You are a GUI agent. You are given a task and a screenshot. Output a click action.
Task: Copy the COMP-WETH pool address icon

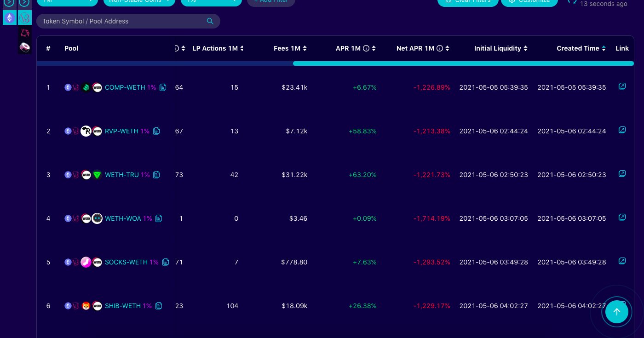(163, 87)
